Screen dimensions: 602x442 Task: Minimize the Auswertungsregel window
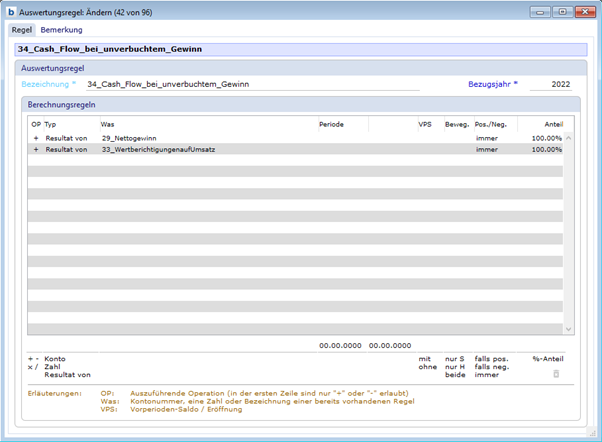pos(541,12)
